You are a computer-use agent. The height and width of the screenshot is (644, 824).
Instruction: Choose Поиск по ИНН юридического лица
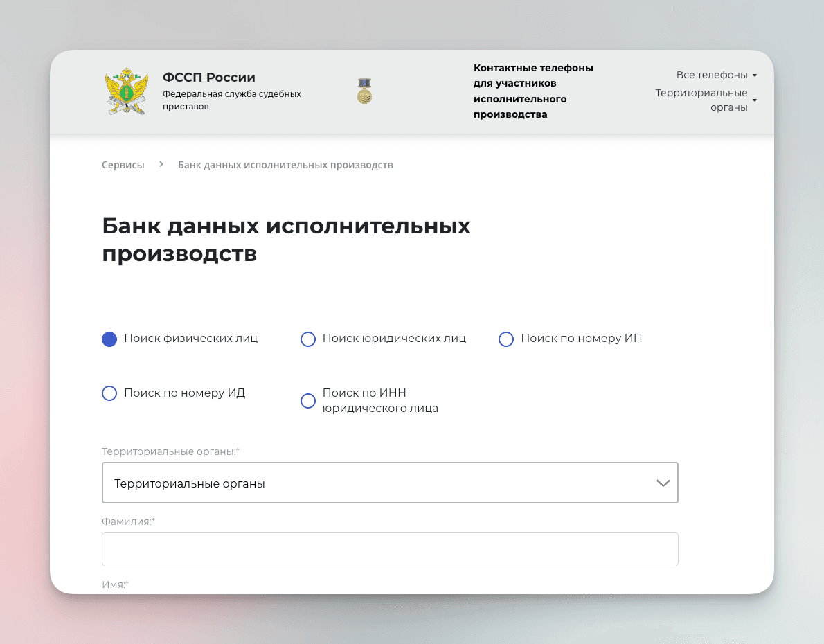[x=308, y=400]
